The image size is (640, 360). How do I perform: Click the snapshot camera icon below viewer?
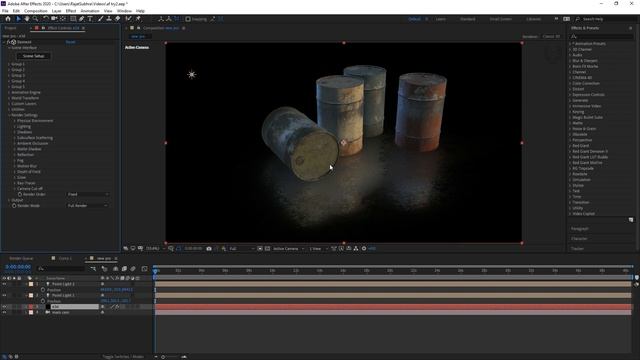209,249
